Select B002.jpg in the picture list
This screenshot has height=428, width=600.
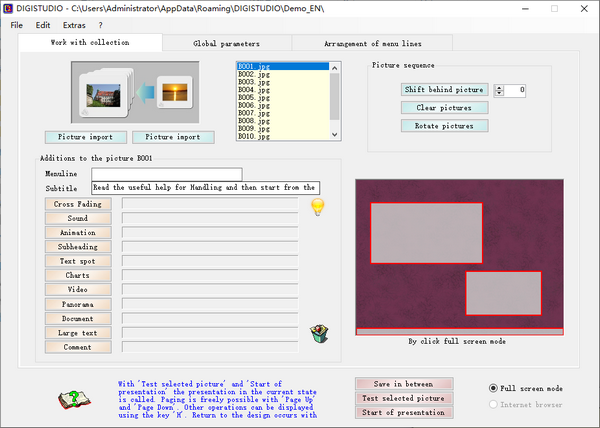click(x=283, y=74)
